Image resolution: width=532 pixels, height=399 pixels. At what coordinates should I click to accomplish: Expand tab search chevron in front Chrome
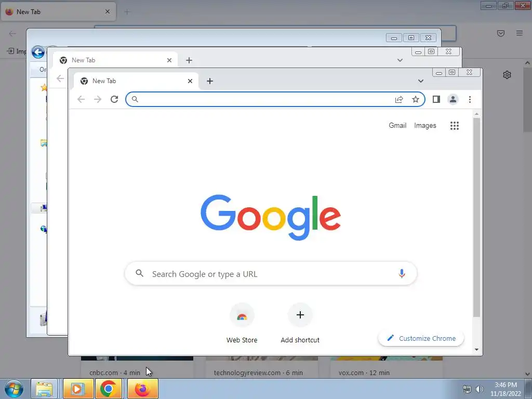[421, 81]
